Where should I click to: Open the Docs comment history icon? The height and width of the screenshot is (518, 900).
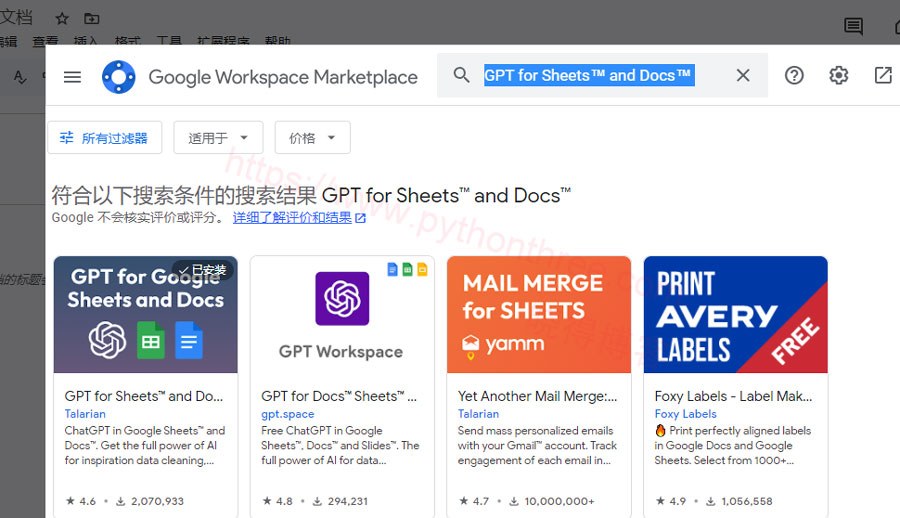pyautogui.click(x=854, y=26)
